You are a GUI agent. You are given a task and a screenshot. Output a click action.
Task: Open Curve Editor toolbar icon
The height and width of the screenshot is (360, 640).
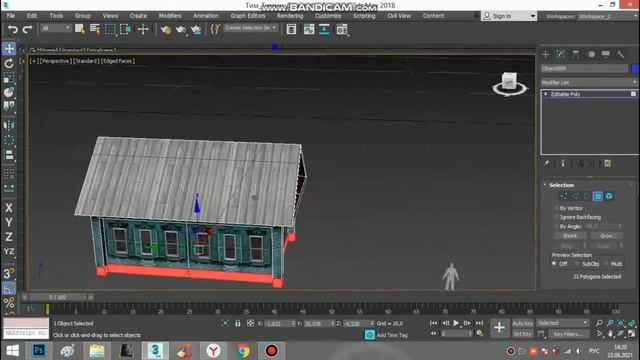pos(309,29)
